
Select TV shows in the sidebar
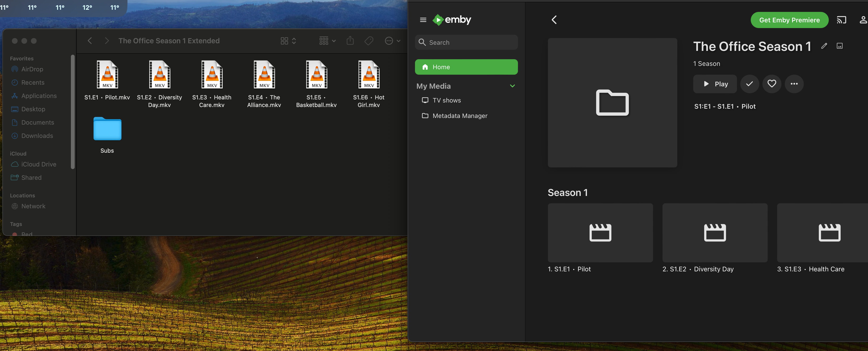[446, 100]
